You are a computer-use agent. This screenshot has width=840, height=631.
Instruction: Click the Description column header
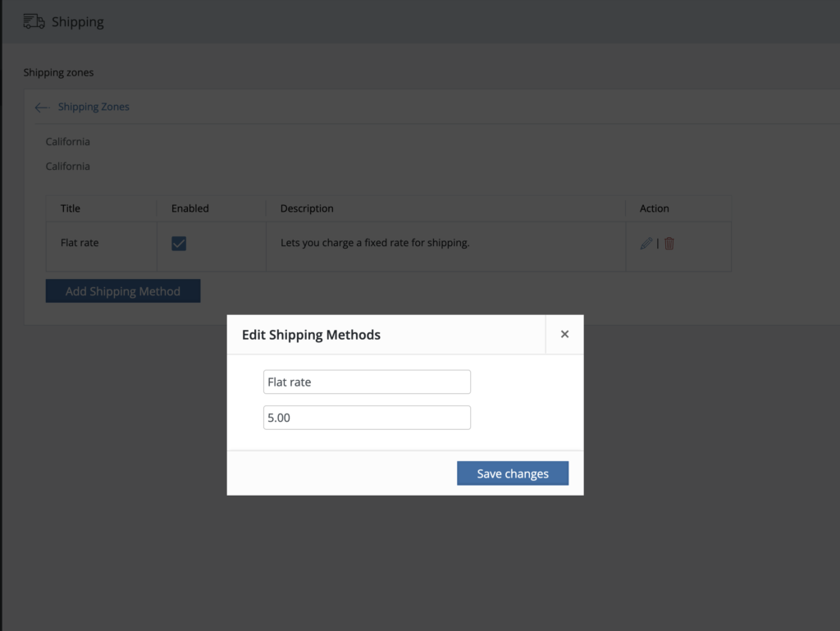coord(307,208)
